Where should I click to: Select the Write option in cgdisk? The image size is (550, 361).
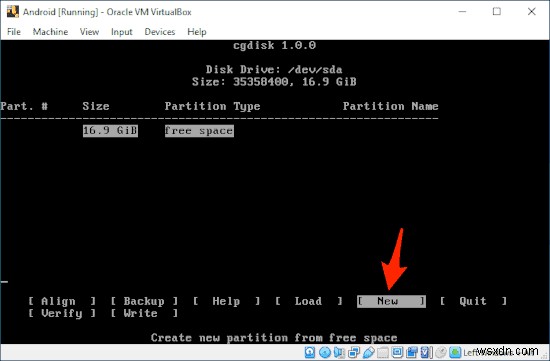coord(144,313)
